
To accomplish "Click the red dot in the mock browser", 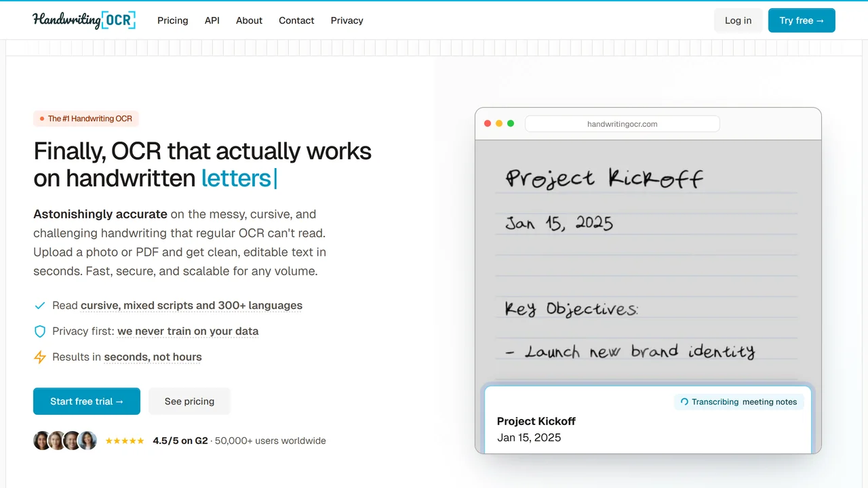I will (487, 123).
